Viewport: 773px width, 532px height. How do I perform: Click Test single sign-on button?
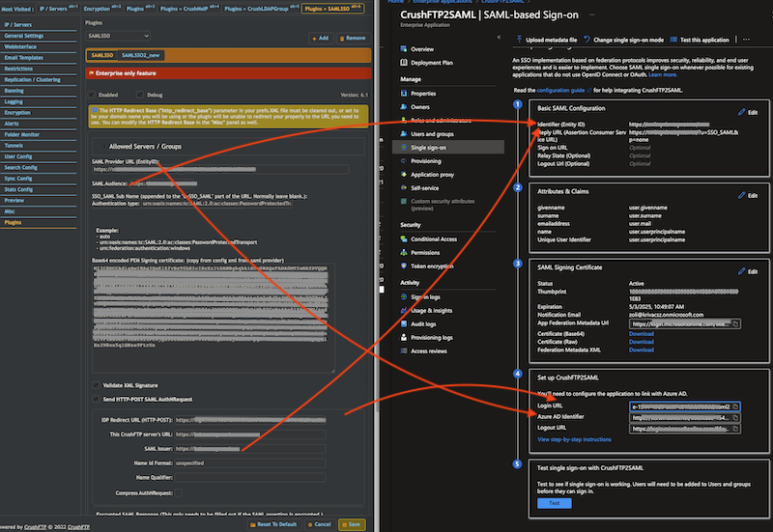pos(554,503)
